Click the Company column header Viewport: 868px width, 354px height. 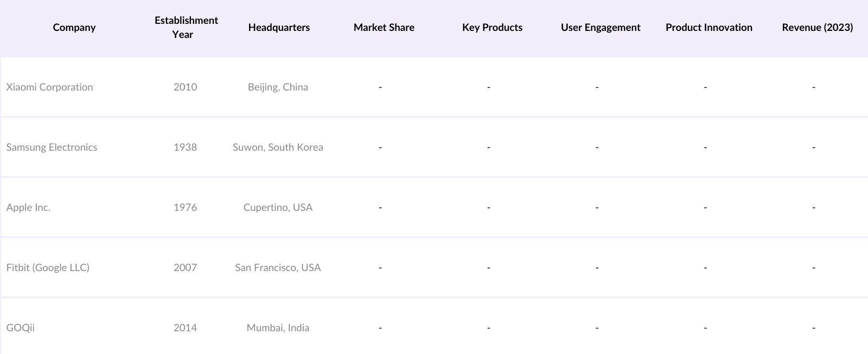(x=74, y=28)
